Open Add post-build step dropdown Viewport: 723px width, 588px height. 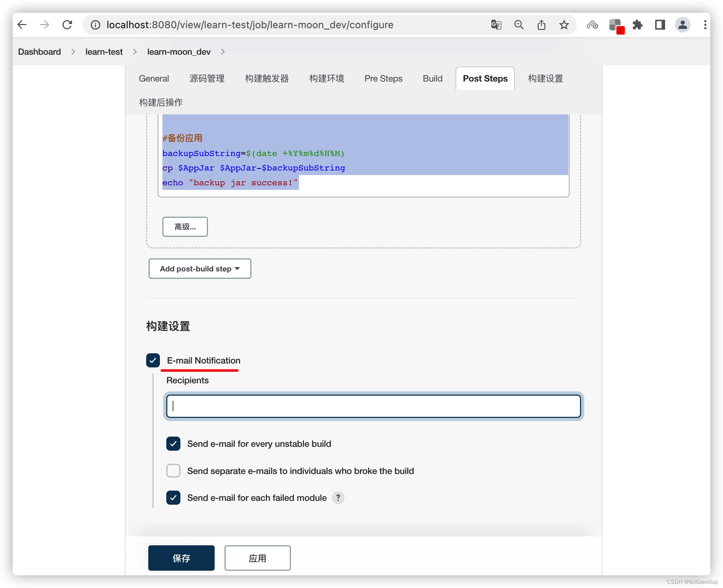200,269
